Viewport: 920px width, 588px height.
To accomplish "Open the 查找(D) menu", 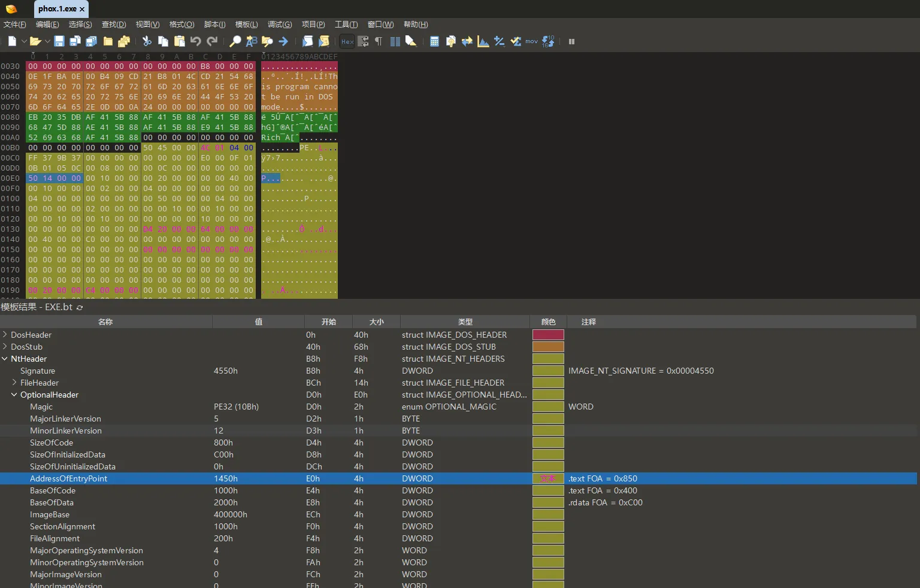I will coord(114,25).
